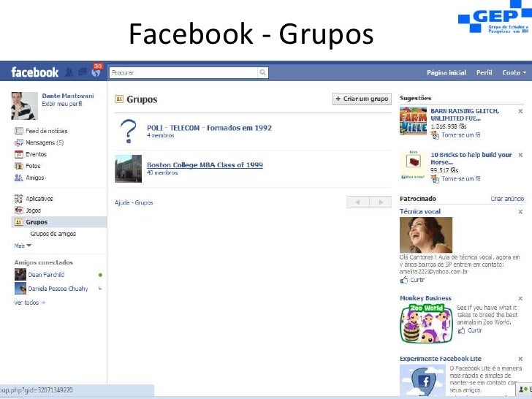Open Aplicativos in sidebar
This screenshot has width=532, height=399.
click(39, 199)
